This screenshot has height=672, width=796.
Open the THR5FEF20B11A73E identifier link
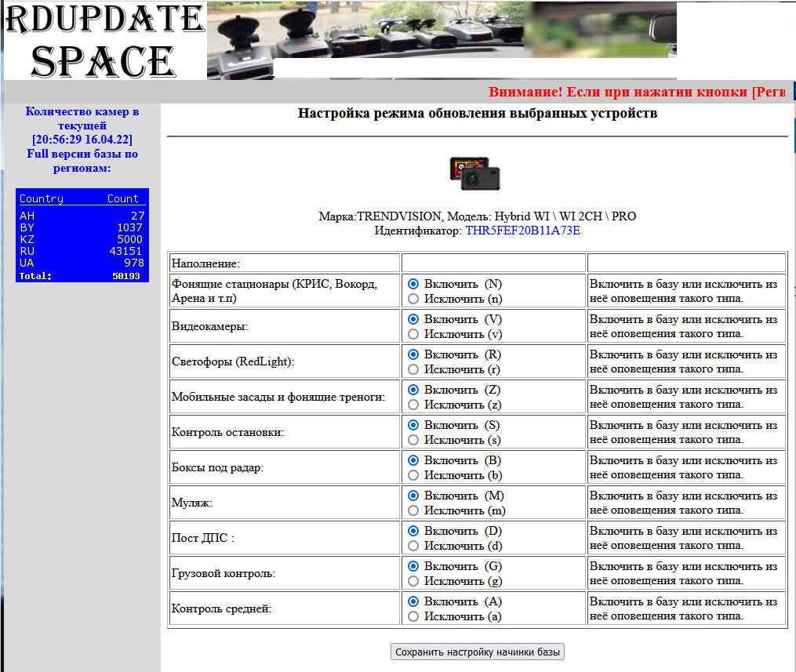coord(522,231)
